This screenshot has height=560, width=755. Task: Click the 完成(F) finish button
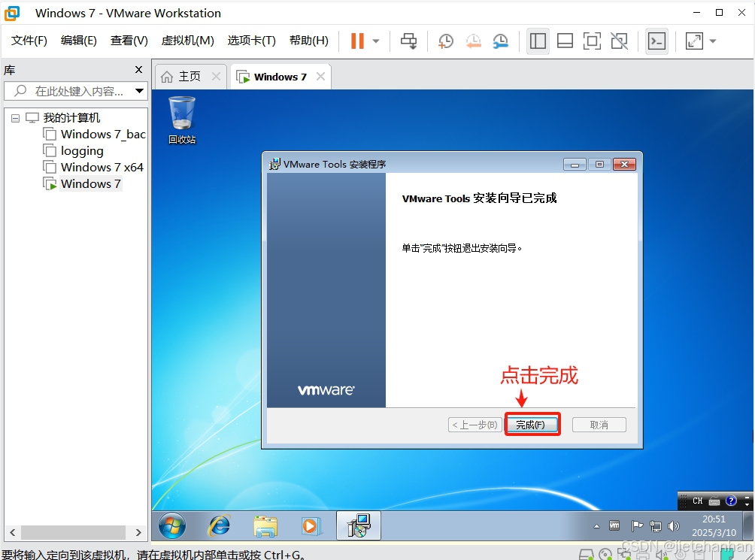532,425
